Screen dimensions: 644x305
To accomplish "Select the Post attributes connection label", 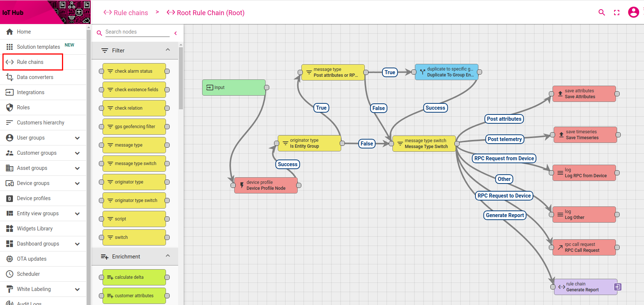I will point(504,119).
